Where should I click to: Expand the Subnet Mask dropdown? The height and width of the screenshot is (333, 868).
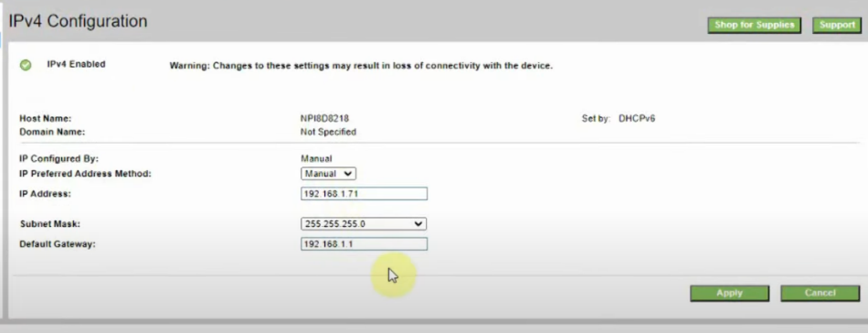coord(364,224)
